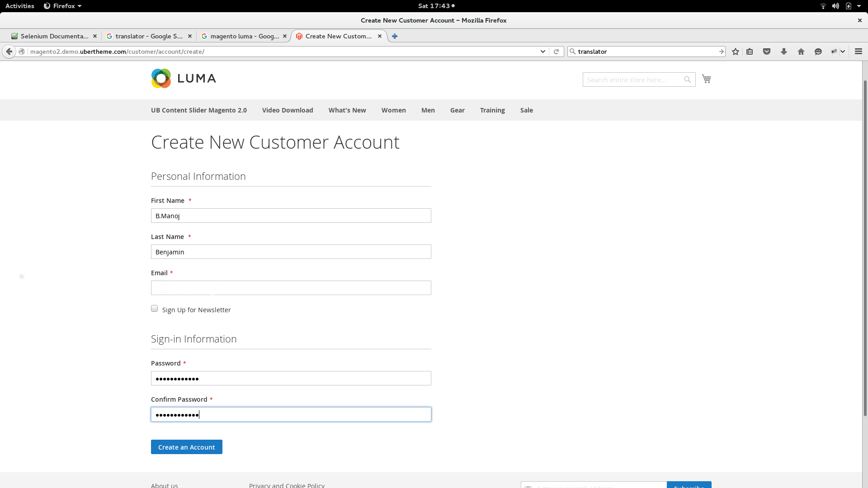
Task: Open the Women navigation menu
Action: (393, 110)
